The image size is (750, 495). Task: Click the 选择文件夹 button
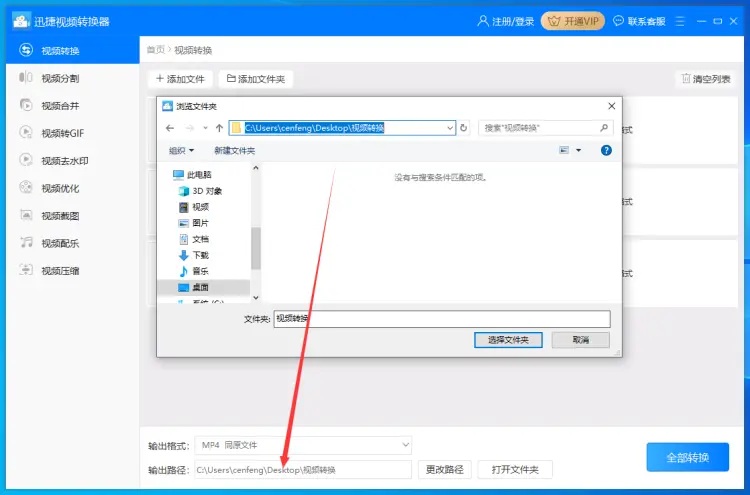pos(508,340)
